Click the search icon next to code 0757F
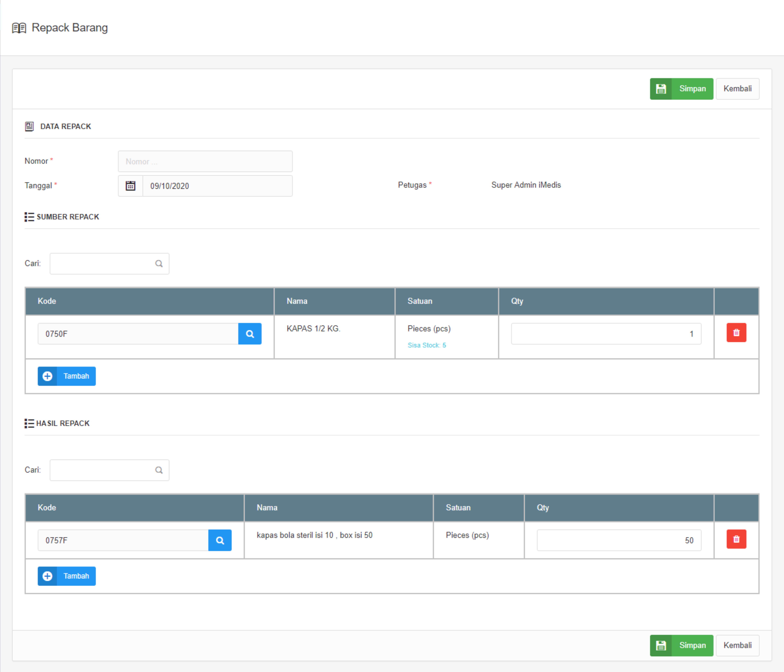 220,540
